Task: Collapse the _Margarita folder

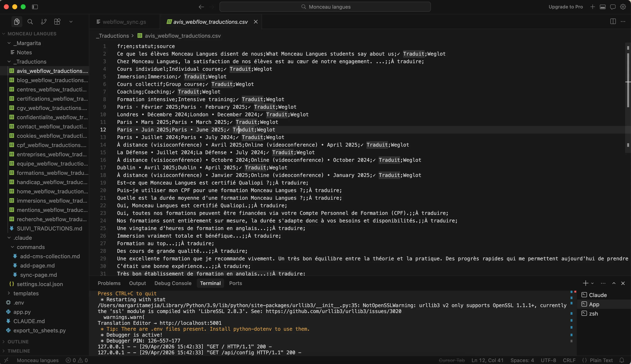Action: 27,43
